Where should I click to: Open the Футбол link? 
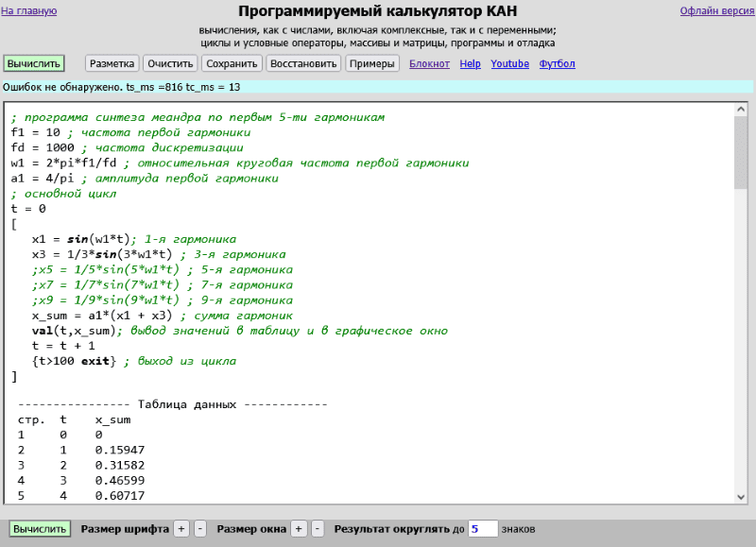[x=557, y=64]
